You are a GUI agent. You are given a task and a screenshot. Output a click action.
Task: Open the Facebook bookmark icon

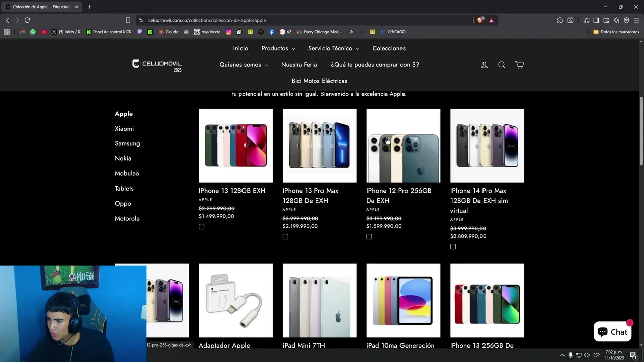pyautogui.click(x=272, y=32)
